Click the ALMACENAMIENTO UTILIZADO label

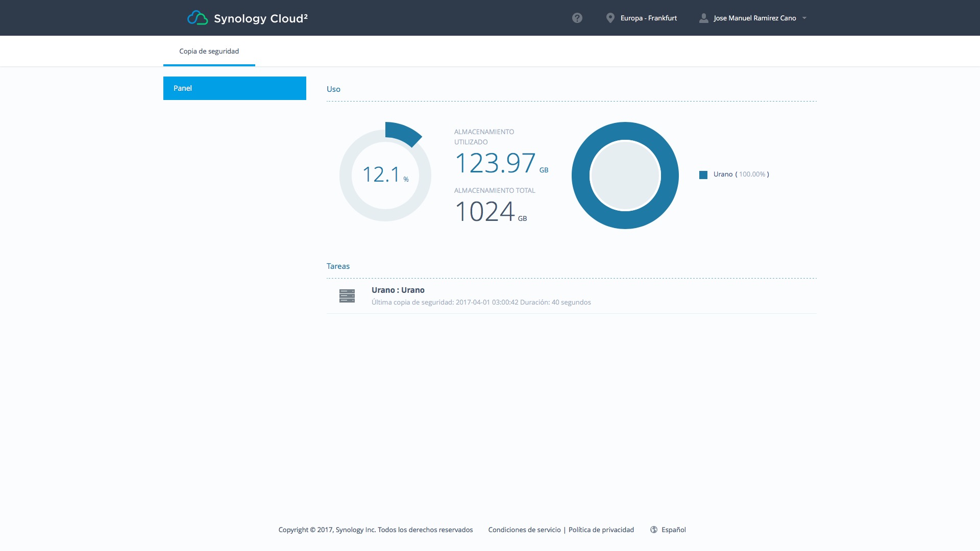484,137
